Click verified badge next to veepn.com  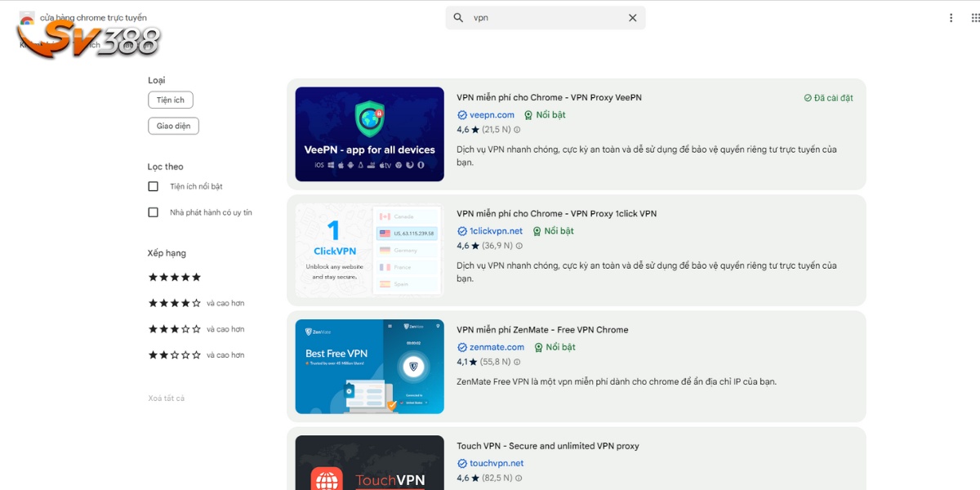pos(462,115)
